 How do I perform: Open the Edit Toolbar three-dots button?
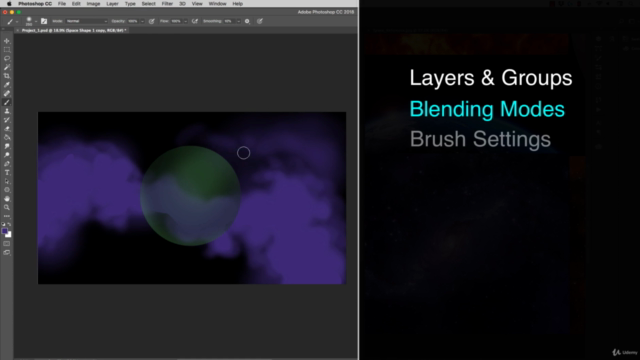(7, 216)
